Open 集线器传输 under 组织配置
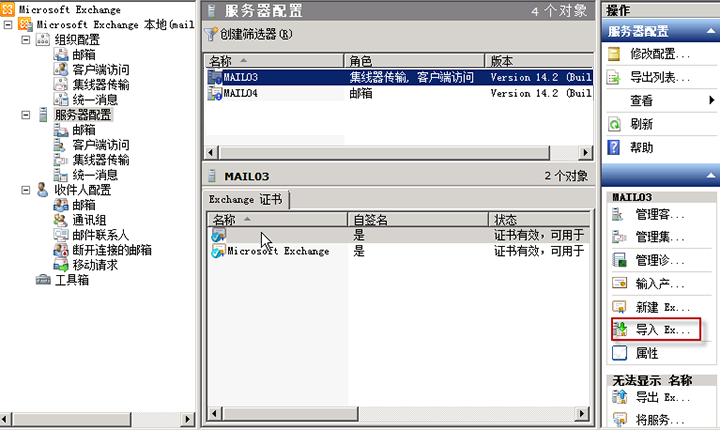The width and height of the screenshot is (720, 430). click(x=101, y=85)
